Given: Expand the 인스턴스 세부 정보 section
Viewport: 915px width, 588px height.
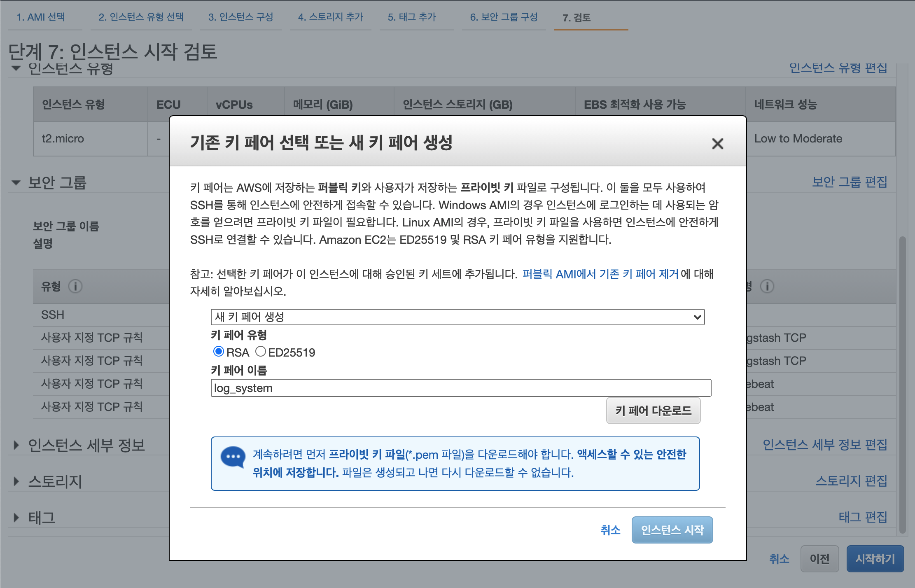Looking at the screenshot, I should click(16, 445).
